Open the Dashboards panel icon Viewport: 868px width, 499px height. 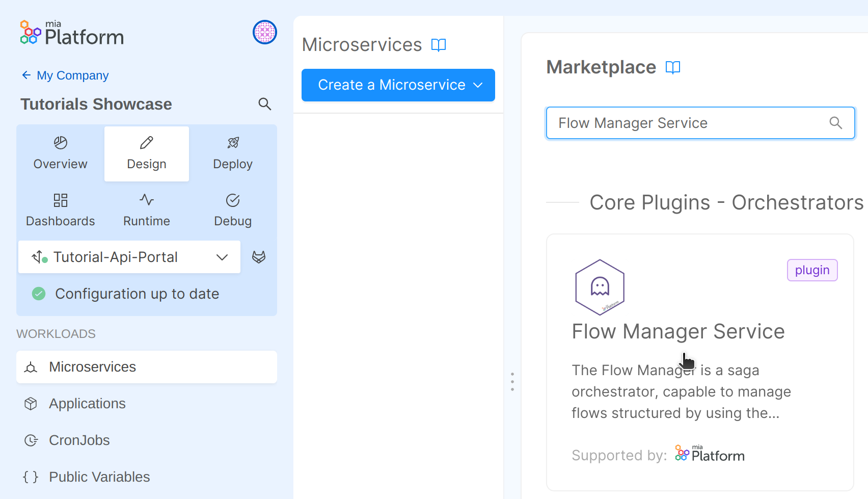(60, 200)
